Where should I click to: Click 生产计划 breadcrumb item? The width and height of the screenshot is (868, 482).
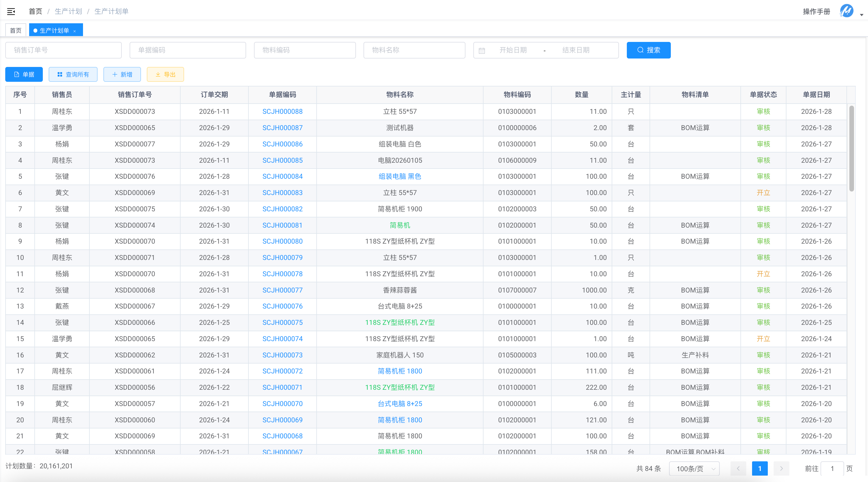68,11
